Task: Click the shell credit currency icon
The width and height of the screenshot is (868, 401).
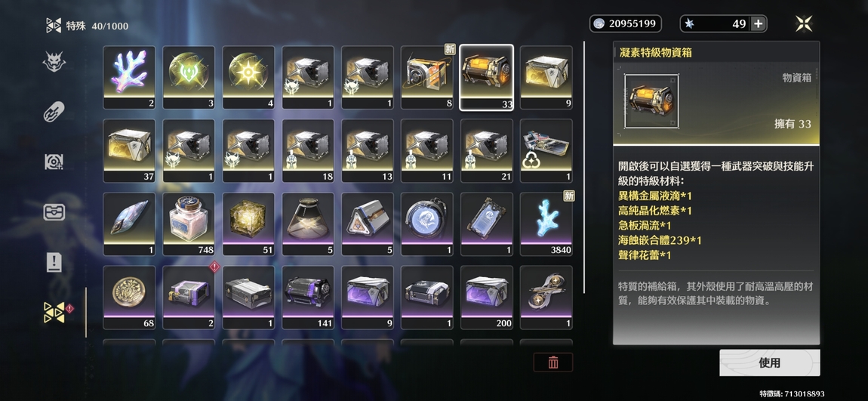Action: (599, 24)
